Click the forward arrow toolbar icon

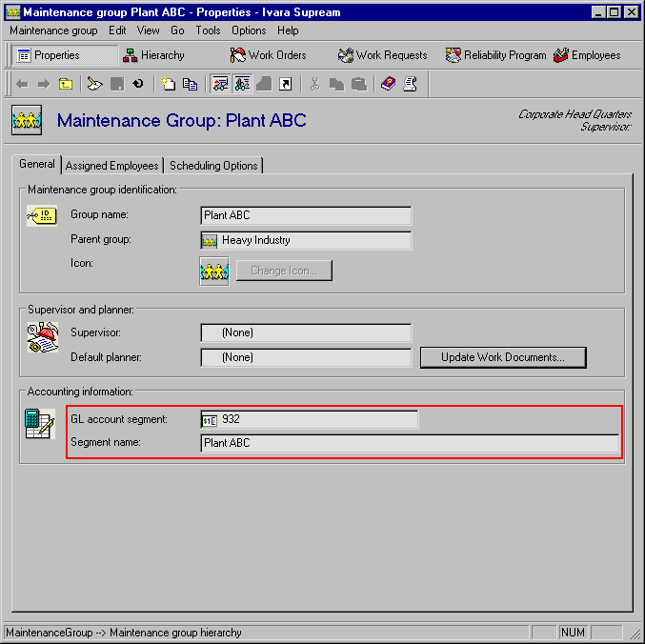pyautogui.click(x=44, y=84)
